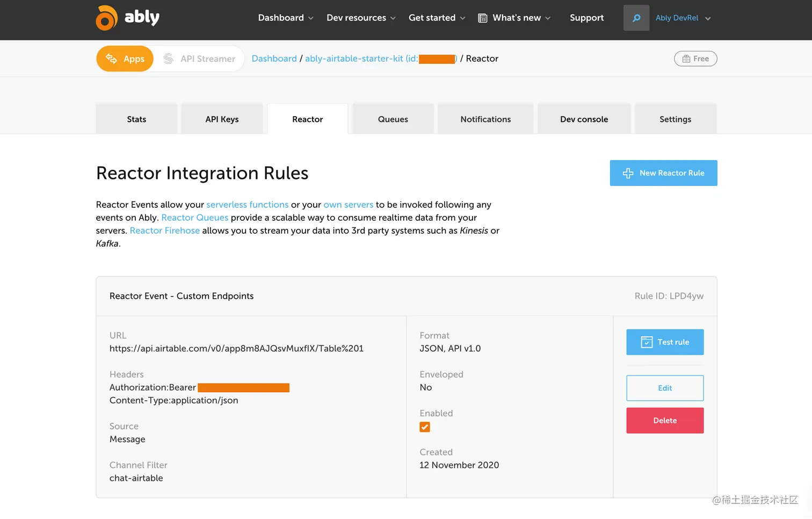
Task: Click Reactor Event - Custom Endpoints heading
Action: 182,296
